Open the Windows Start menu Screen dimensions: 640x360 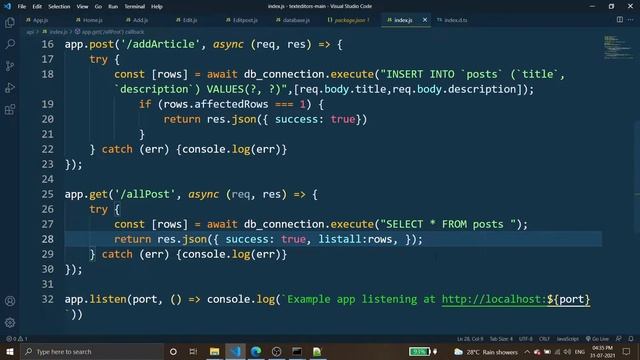click(10, 351)
